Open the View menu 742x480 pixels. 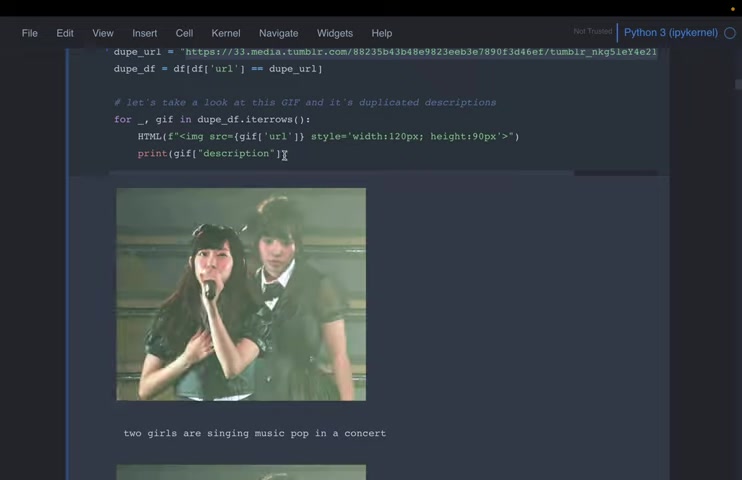point(103,33)
